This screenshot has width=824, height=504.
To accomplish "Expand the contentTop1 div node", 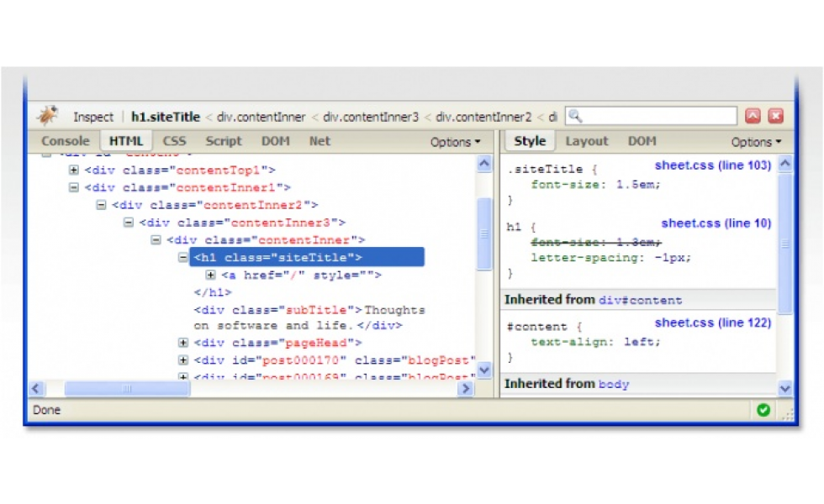I will (74, 170).
